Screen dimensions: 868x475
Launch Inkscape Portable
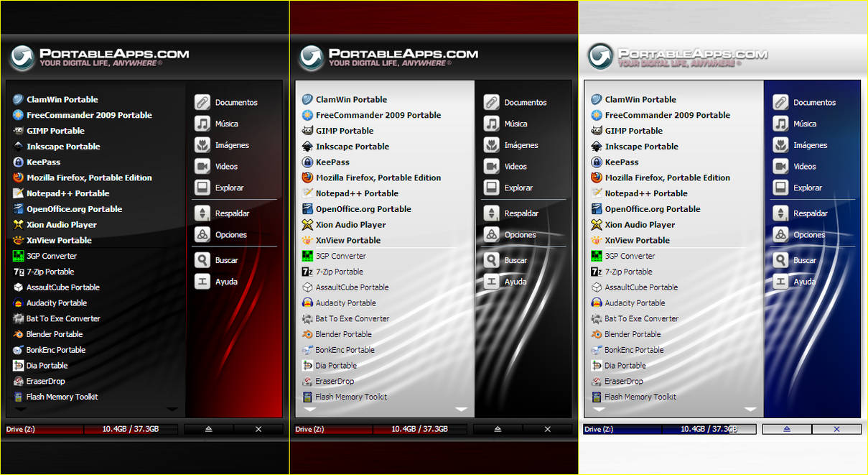point(62,146)
